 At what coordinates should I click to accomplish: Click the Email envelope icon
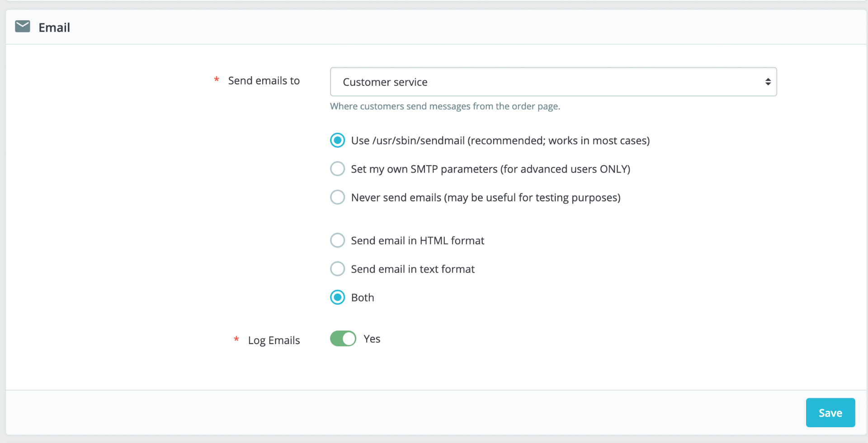pos(23,27)
